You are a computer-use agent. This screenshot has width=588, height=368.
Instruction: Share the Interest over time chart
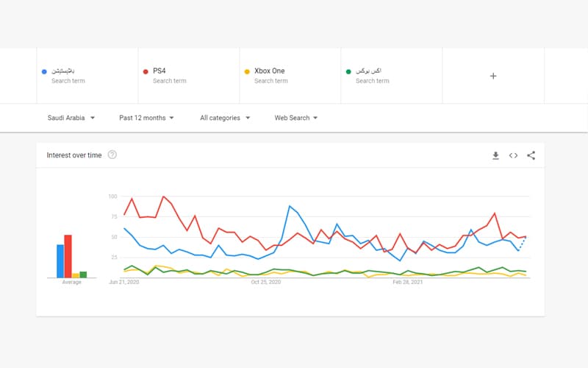[531, 155]
